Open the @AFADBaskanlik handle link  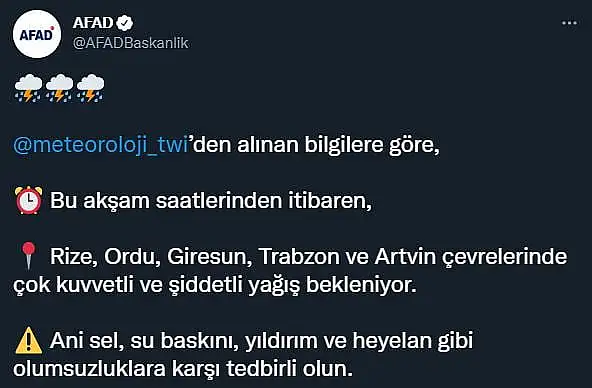[x=131, y=43]
